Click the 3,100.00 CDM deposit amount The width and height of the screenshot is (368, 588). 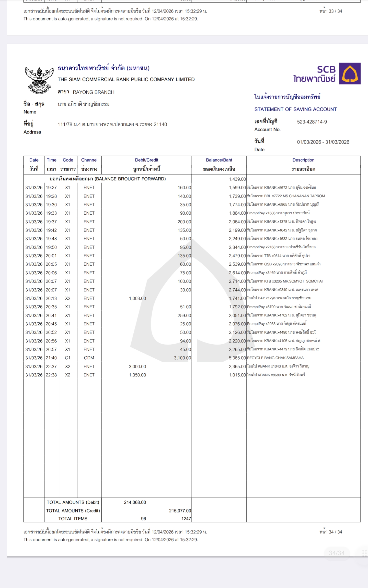[x=182, y=358]
